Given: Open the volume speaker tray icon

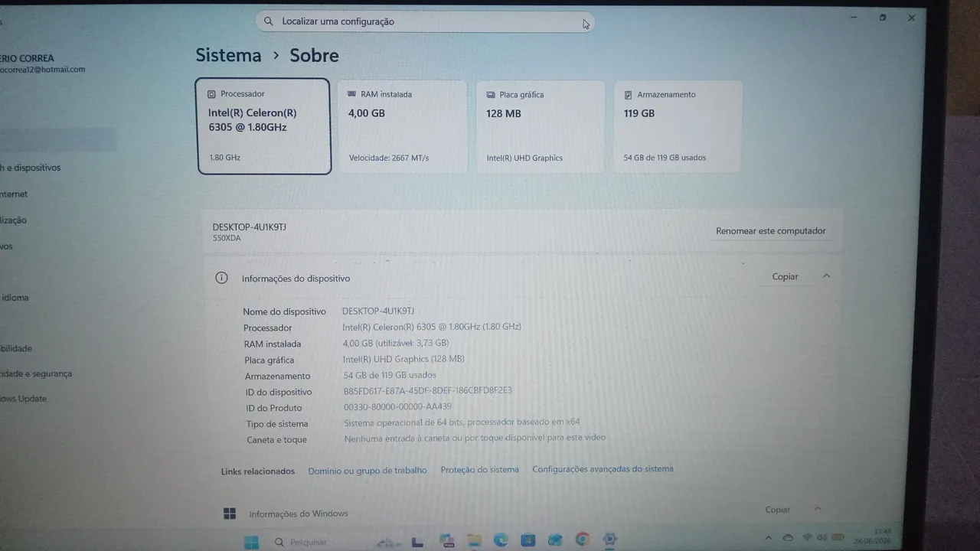Looking at the screenshot, I should (822, 536).
